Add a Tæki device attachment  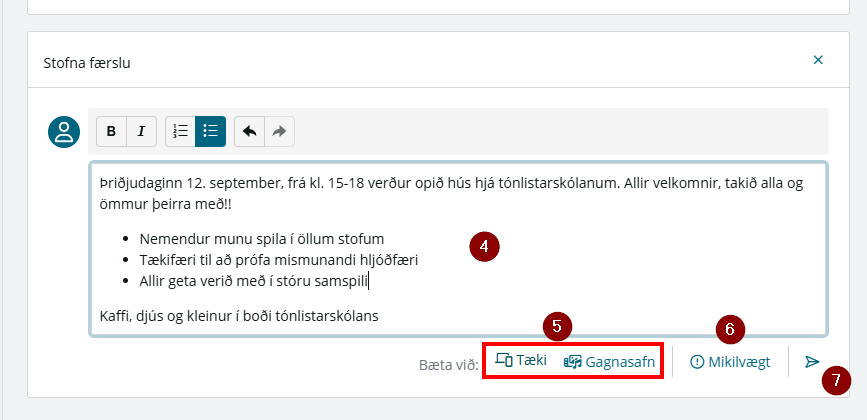coord(521,361)
